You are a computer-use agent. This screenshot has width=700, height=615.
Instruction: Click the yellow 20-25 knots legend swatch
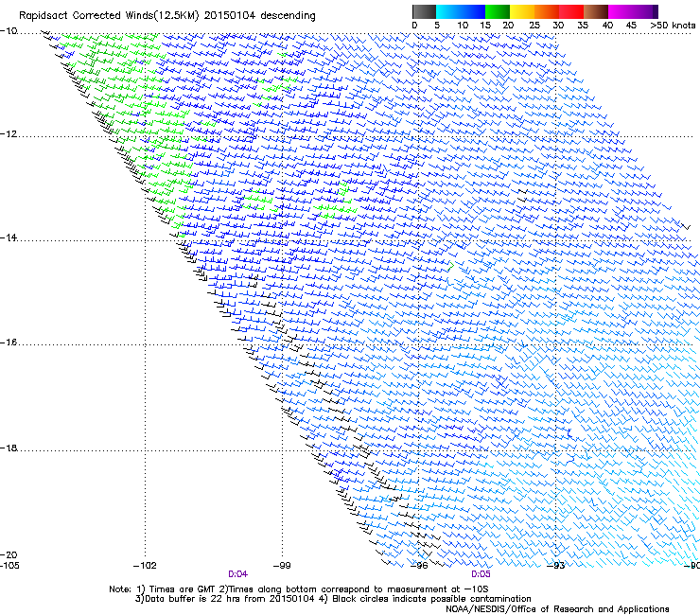pos(522,11)
